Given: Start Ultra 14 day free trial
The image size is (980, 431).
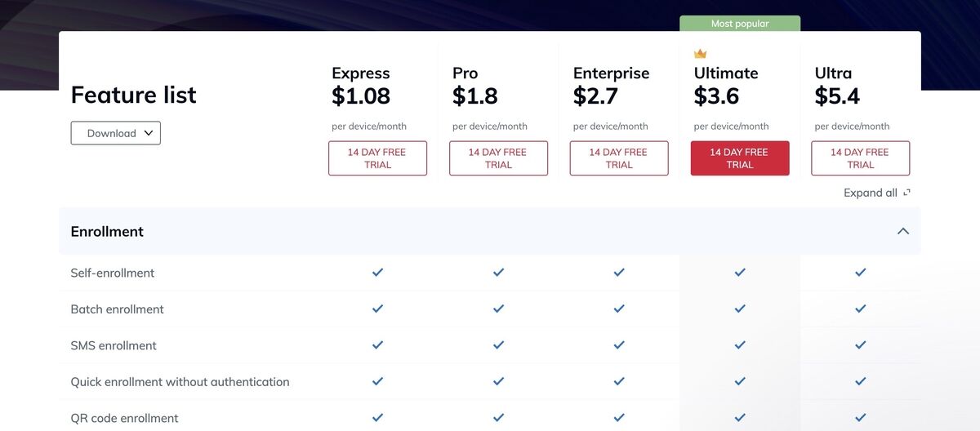Looking at the screenshot, I should pos(860,158).
